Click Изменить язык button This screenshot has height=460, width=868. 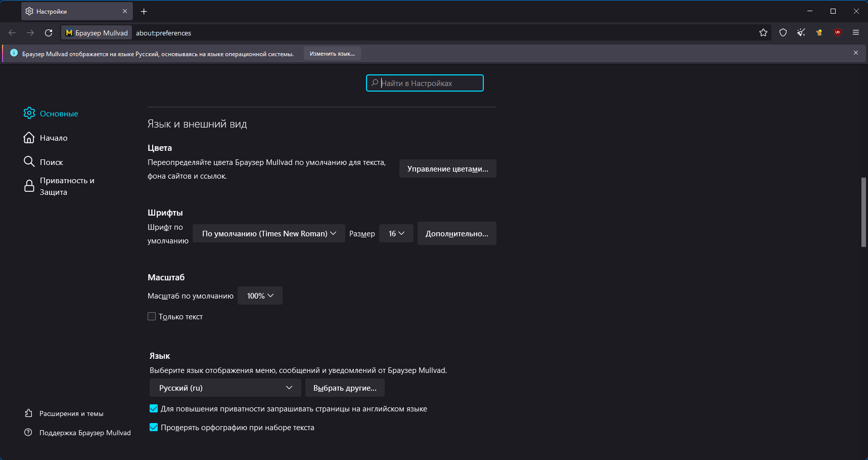pyautogui.click(x=332, y=54)
